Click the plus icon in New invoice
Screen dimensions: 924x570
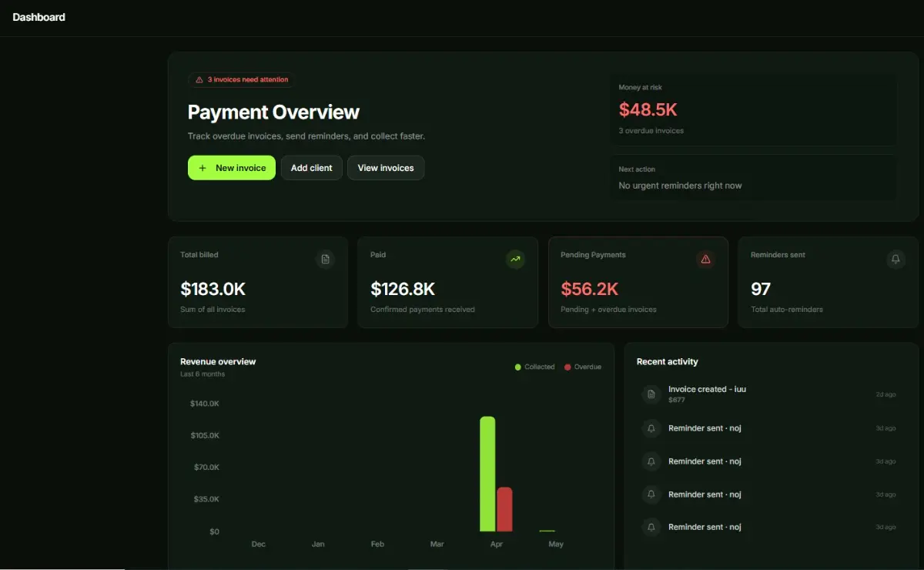pyautogui.click(x=203, y=168)
